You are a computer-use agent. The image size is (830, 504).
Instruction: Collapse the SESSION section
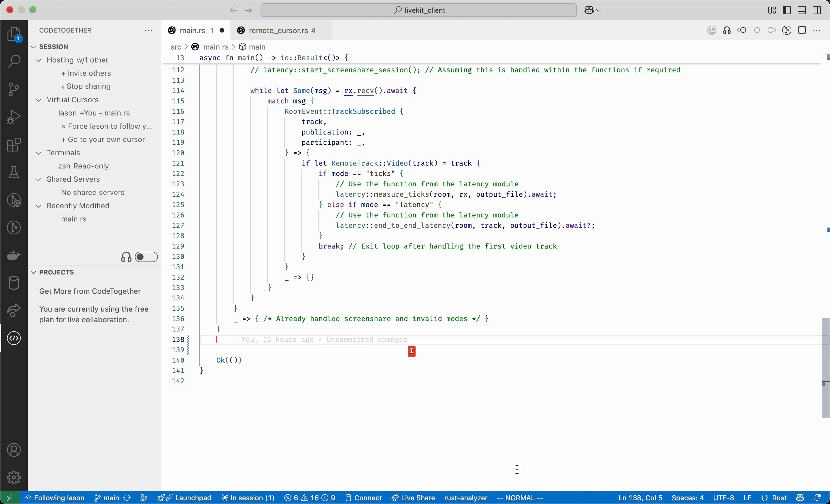point(33,46)
